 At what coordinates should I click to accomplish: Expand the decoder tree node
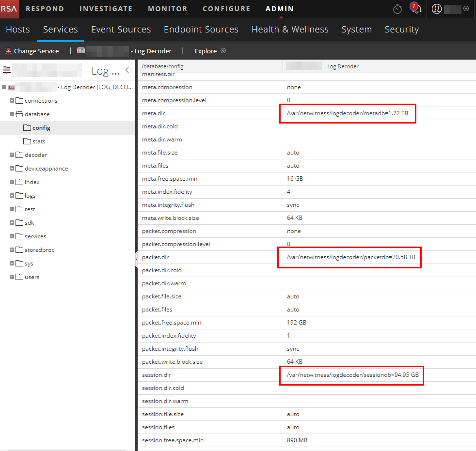12,155
